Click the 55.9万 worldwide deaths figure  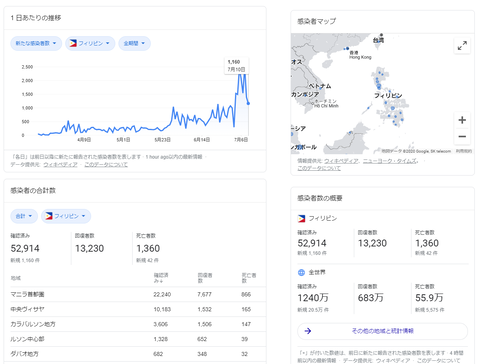(x=429, y=297)
